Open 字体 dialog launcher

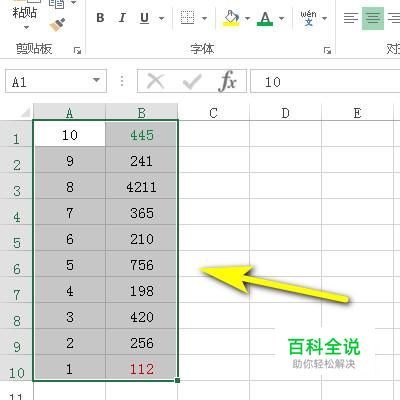coord(327,50)
